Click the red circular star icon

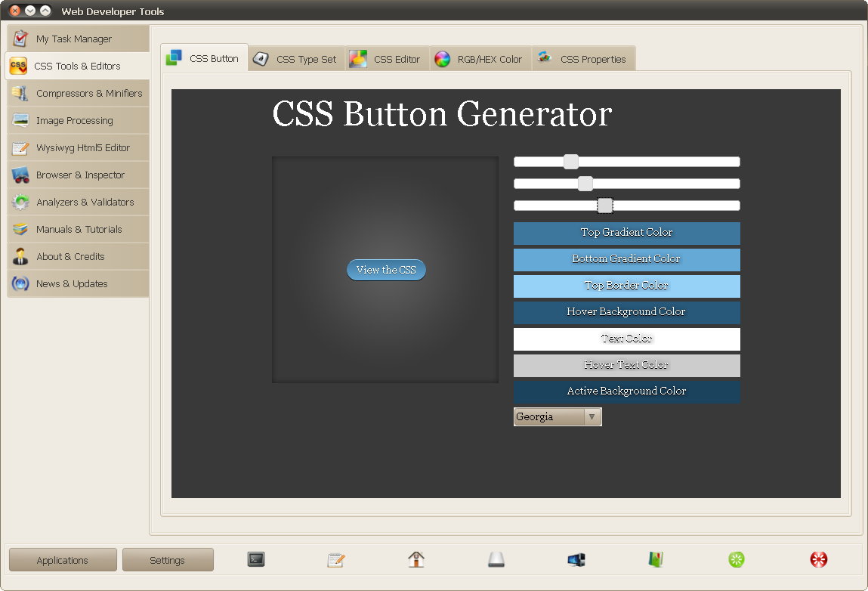(819, 559)
